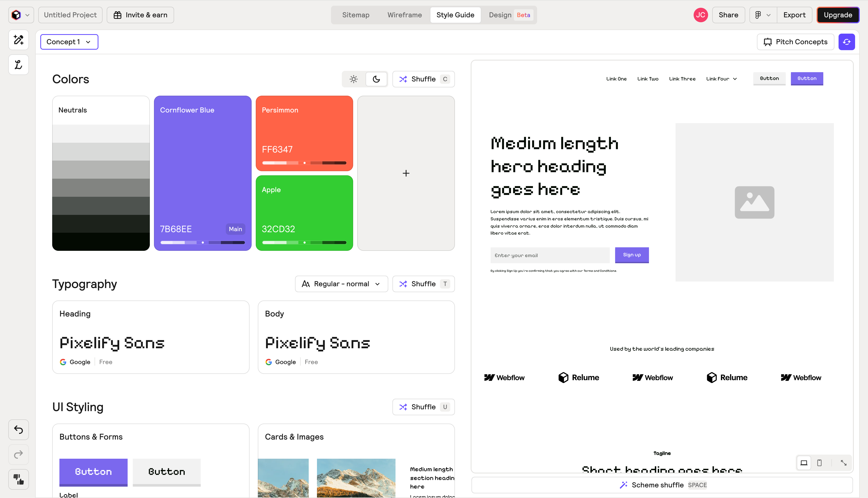Click the redo arrow icon
This screenshot has height=498, width=868.
point(18,455)
